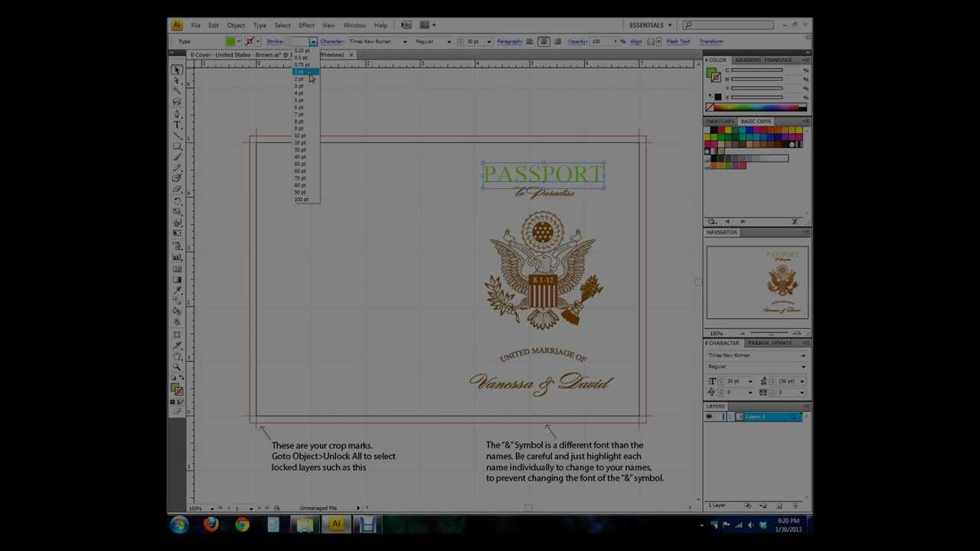Image resolution: width=980 pixels, height=551 pixels.
Task: Click Chrome icon in Windows taskbar
Action: point(242,524)
